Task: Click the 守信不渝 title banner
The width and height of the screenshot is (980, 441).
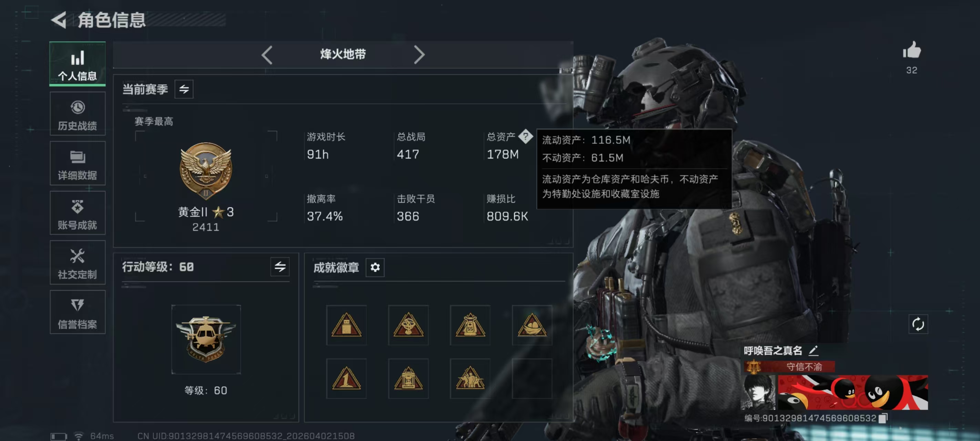Action: (790, 367)
